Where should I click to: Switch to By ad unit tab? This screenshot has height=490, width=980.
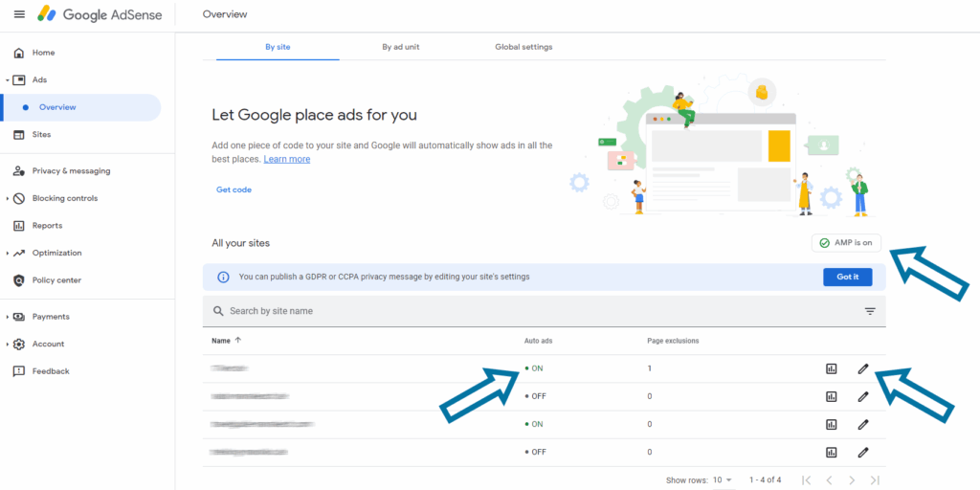[401, 47]
